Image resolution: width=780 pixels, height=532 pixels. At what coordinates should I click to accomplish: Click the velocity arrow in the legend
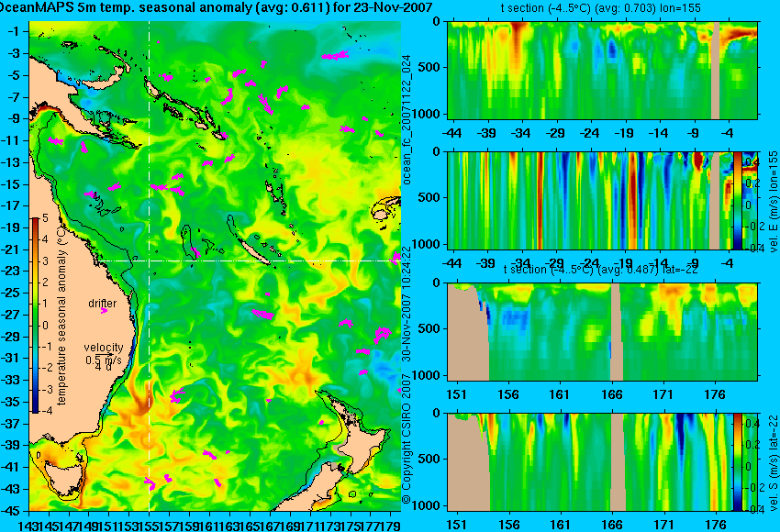[x=106, y=354]
